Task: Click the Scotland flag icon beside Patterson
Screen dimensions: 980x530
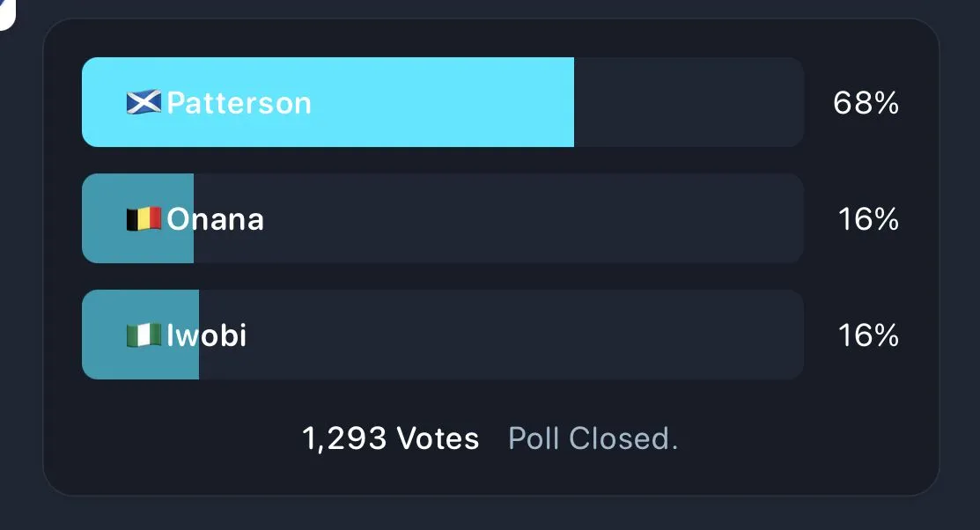Action: click(x=144, y=103)
